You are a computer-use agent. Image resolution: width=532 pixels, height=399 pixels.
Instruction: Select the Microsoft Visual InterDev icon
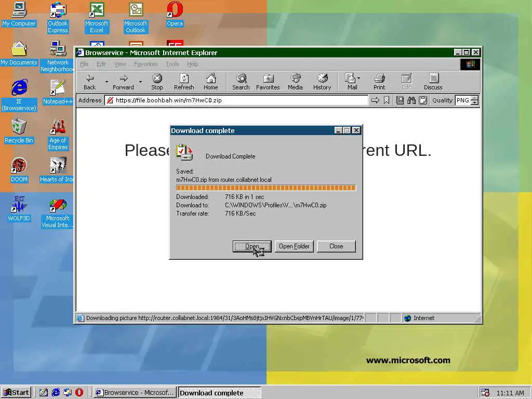(x=58, y=212)
